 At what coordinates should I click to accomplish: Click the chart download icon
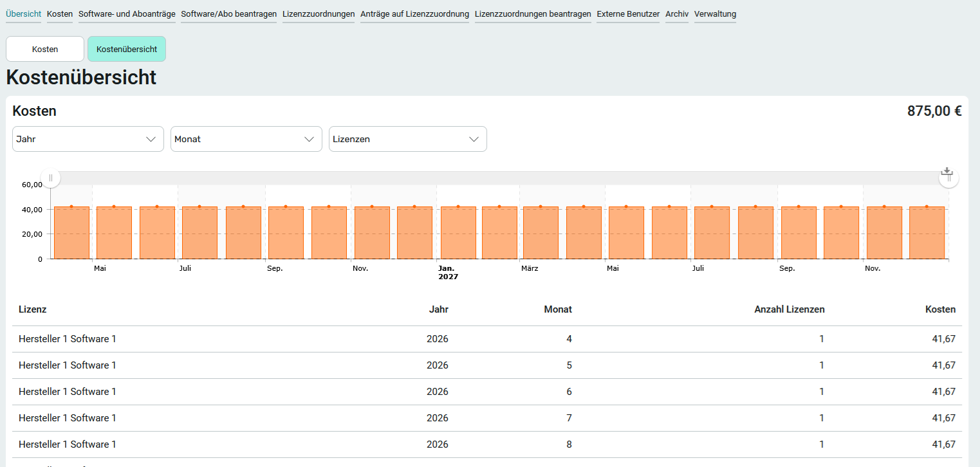click(x=946, y=172)
